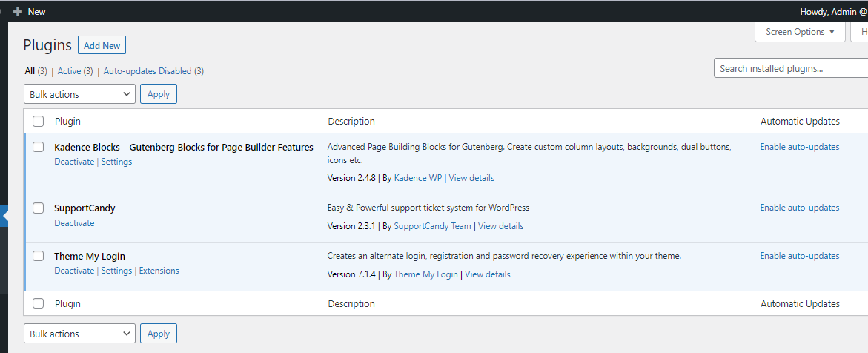868x353 pixels.
Task: Click the plus icon next to New
Action: click(x=18, y=12)
